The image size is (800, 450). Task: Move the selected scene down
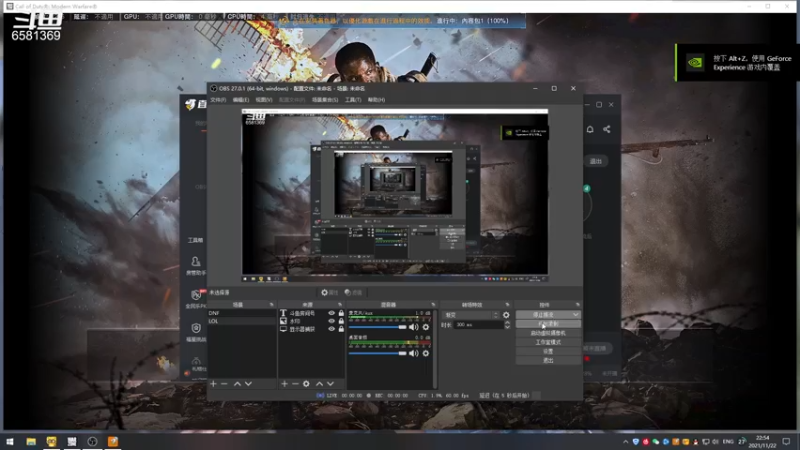[248, 384]
